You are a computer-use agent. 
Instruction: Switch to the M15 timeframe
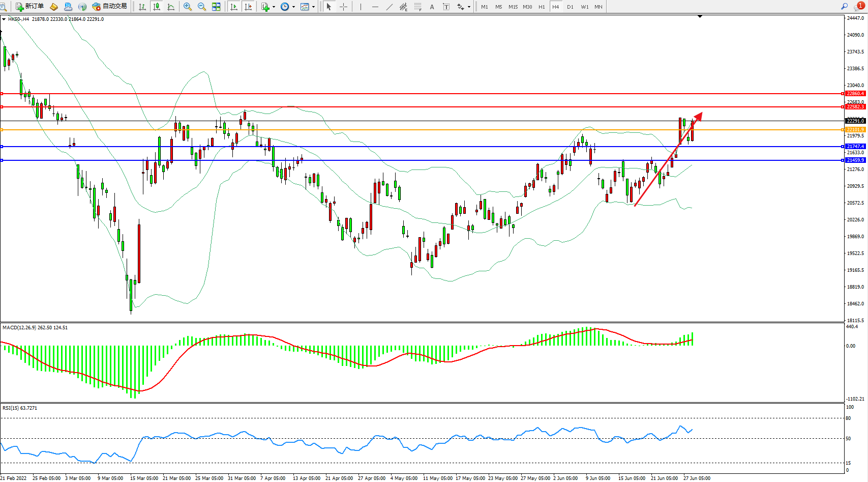513,7
